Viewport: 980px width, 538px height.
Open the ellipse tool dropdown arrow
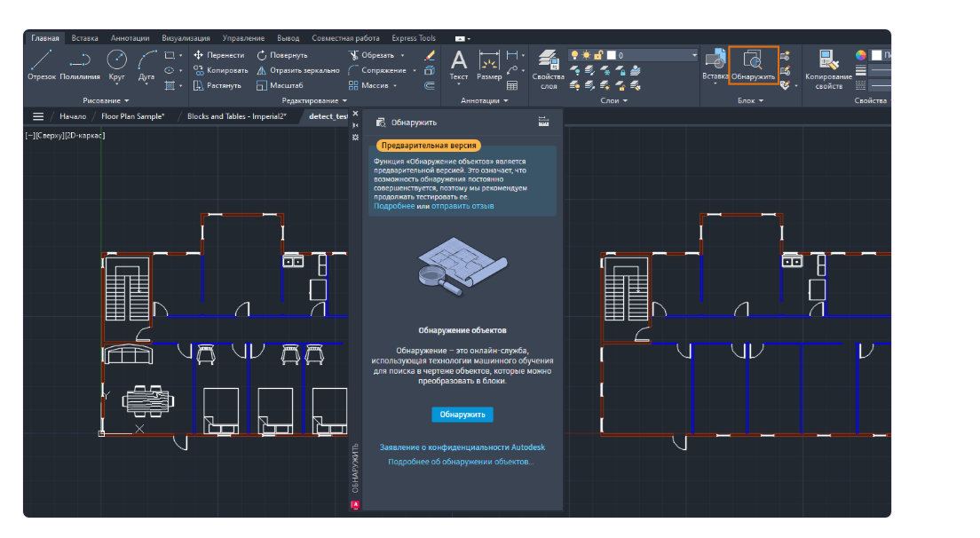tap(180, 71)
